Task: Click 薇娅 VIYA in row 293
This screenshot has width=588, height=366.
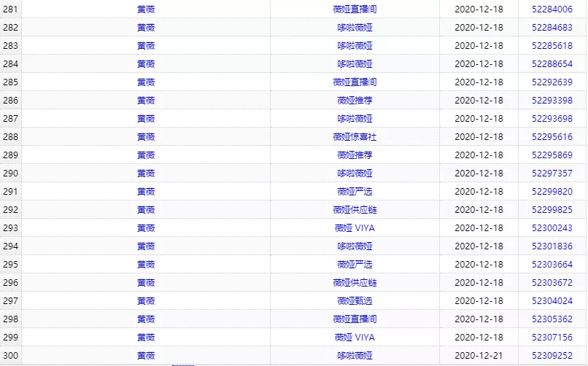Action: coord(355,227)
